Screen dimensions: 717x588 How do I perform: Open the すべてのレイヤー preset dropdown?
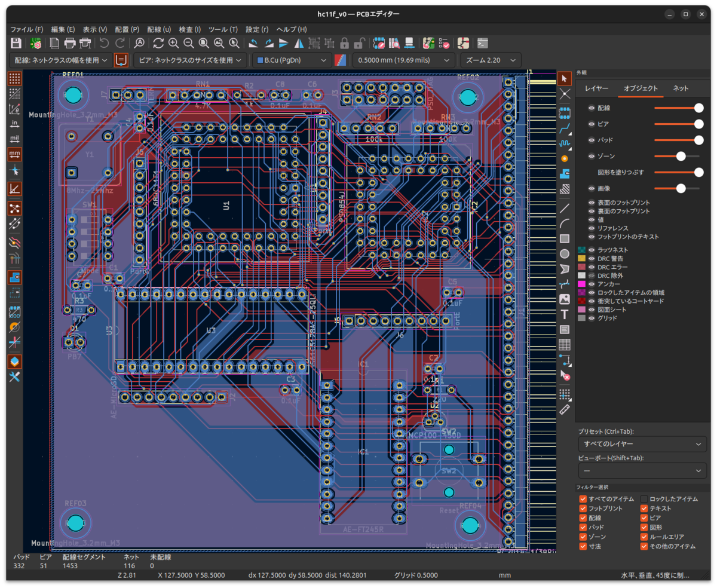pyautogui.click(x=642, y=444)
